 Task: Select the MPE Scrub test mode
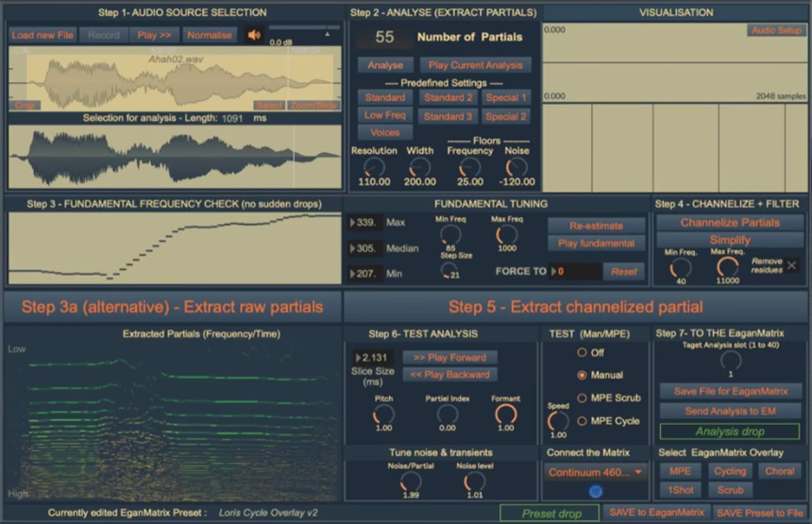click(582, 397)
